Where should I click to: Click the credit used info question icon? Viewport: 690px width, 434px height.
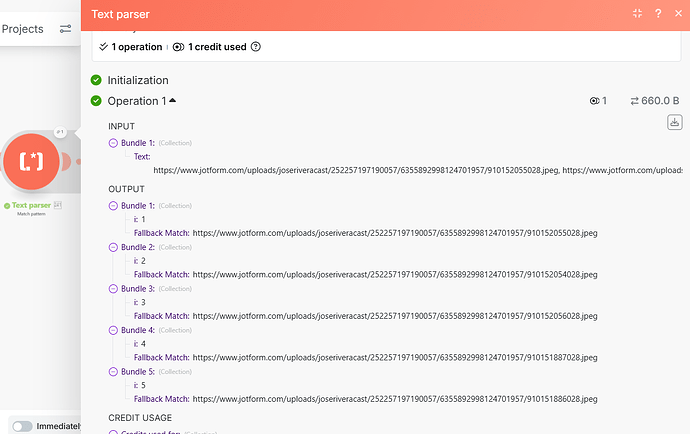click(257, 46)
